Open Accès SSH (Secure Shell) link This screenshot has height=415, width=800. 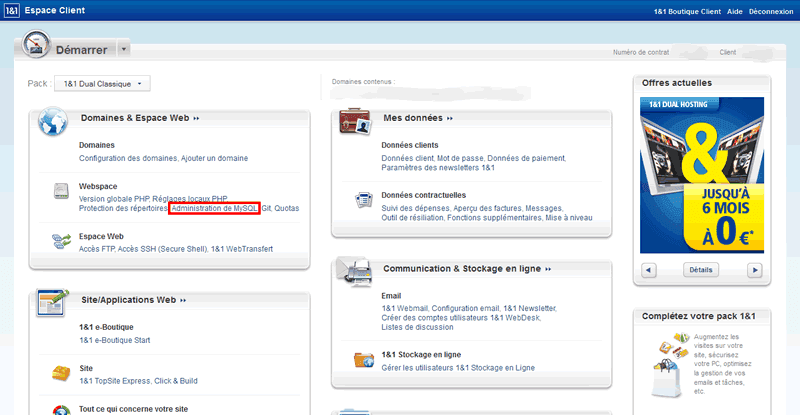[x=162, y=249]
